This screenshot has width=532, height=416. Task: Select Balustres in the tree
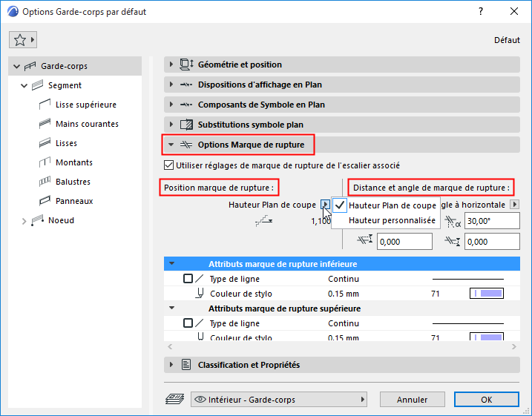pos(73,182)
